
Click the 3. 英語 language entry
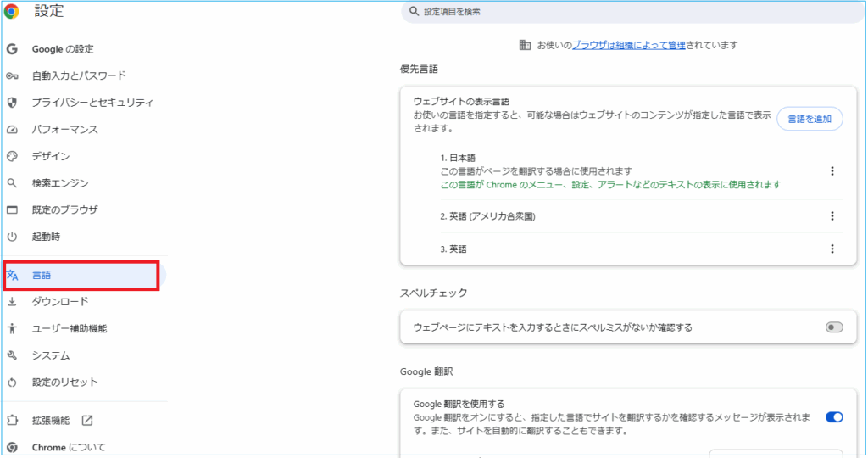(453, 249)
